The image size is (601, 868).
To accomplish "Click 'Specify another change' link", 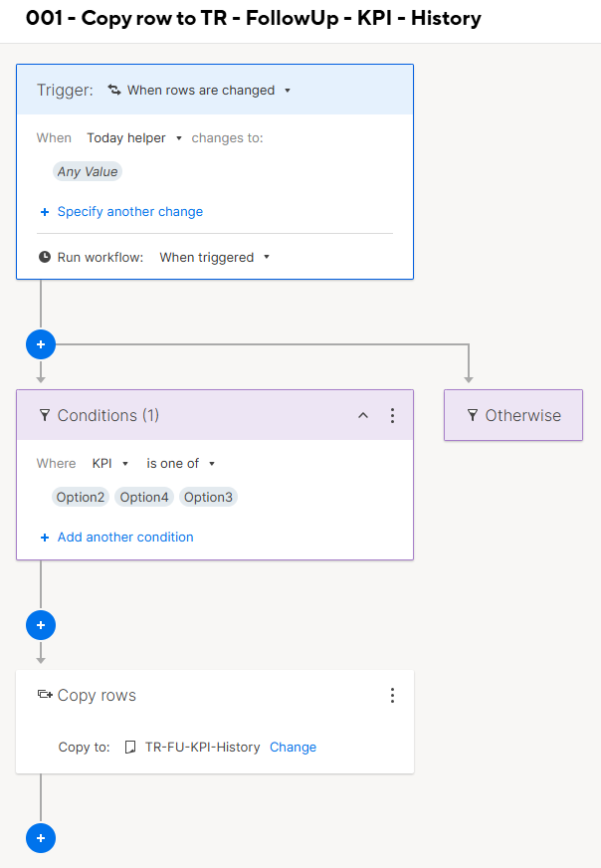I will coord(129,212).
